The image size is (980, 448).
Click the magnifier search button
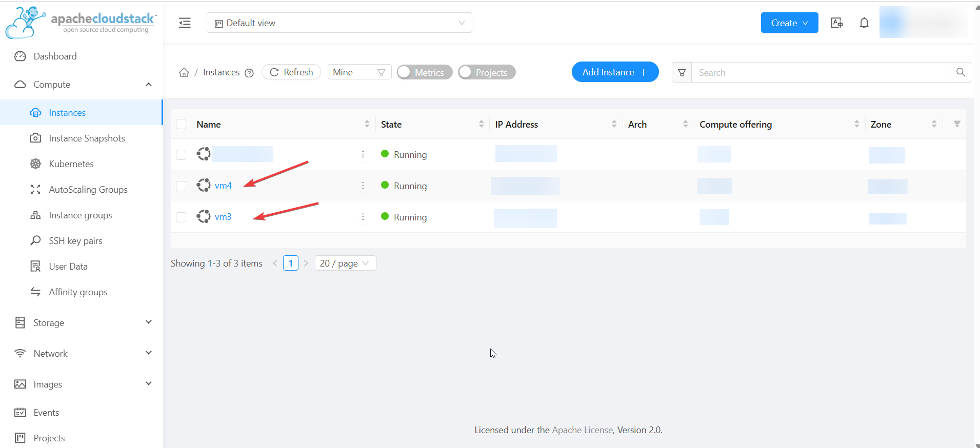[961, 73]
